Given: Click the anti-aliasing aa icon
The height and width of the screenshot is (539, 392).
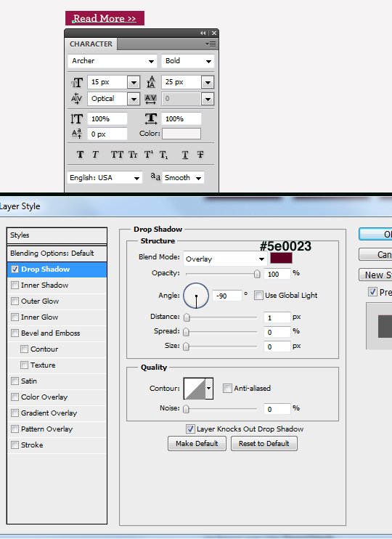Looking at the screenshot, I should tap(155, 177).
